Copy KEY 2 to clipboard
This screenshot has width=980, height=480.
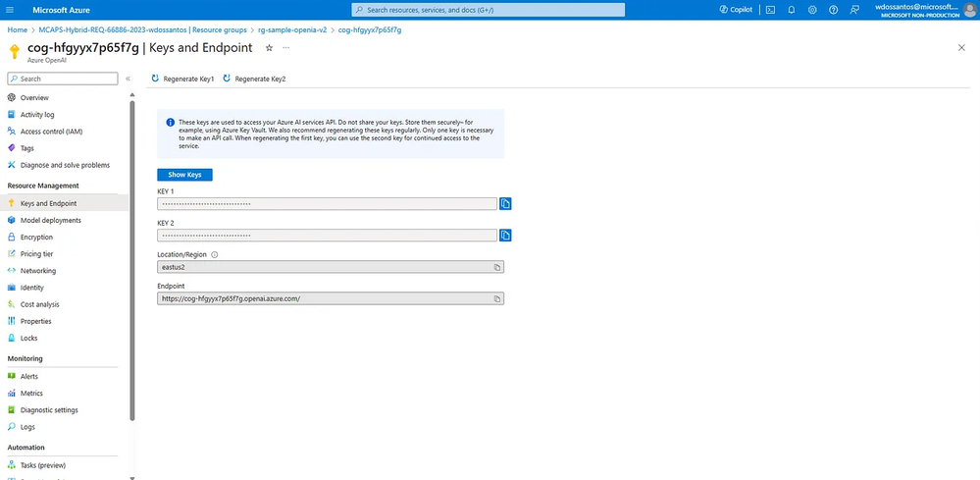pos(505,235)
